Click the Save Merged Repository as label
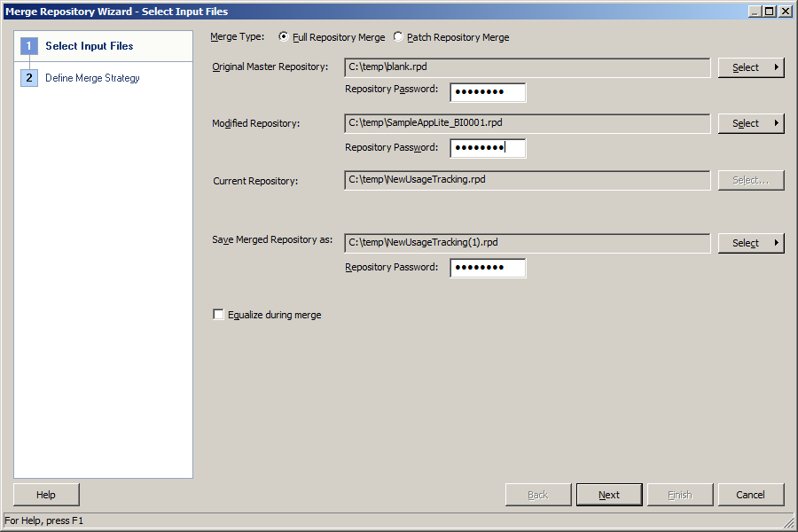The width and height of the screenshot is (798, 532). 272,239
